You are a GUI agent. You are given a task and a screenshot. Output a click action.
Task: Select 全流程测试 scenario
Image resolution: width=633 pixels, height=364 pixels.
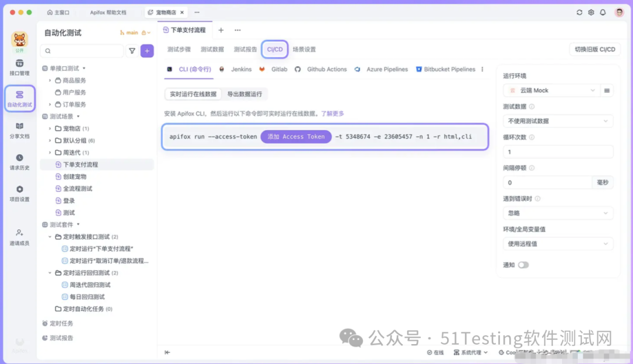pyautogui.click(x=77, y=189)
